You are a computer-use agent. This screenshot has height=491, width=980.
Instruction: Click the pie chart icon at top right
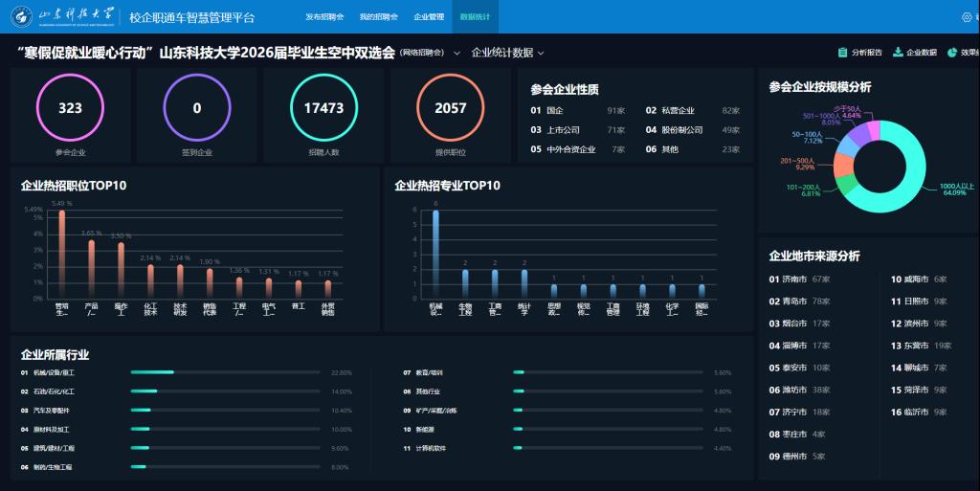(952, 53)
